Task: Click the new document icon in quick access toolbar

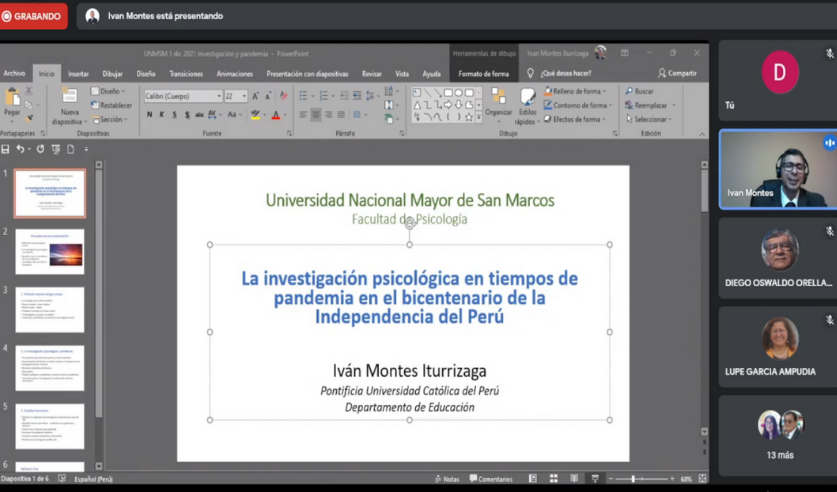Action: 70,149
